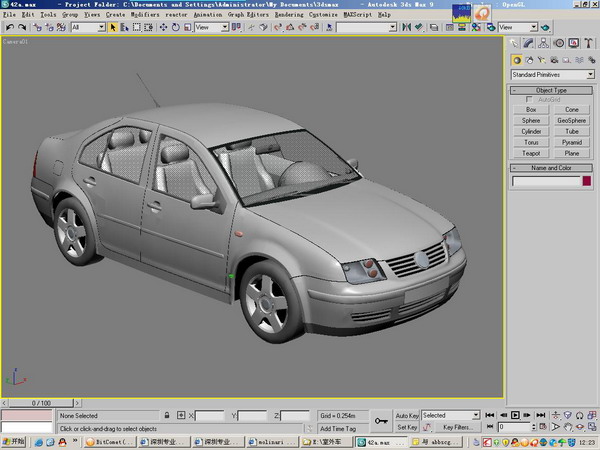Click the Use Pivot Point Center icon
600x450 pixels.
(x=236, y=27)
